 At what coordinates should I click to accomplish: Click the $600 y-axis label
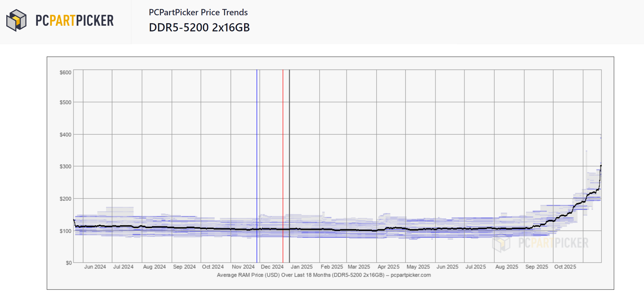coord(66,73)
